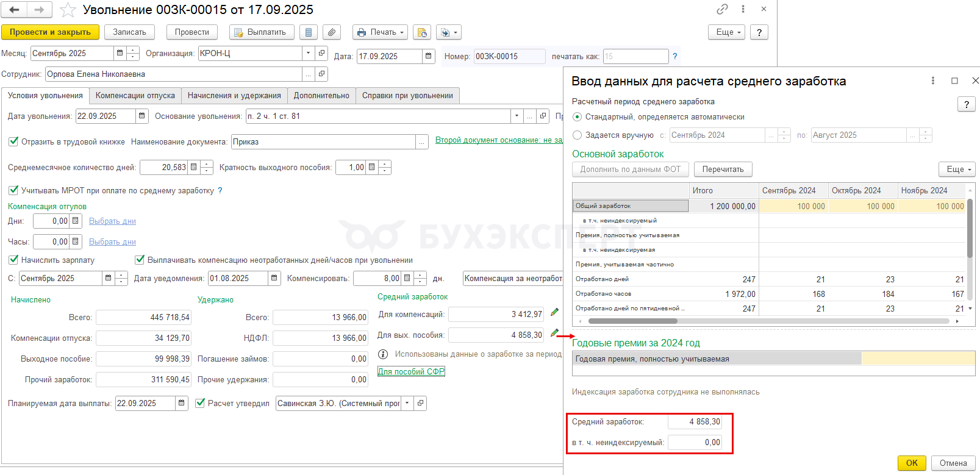Screen dimensions: 980x475
Task: Toggle Начислить зарплату checkbox
Action: [x=13, y=260]
